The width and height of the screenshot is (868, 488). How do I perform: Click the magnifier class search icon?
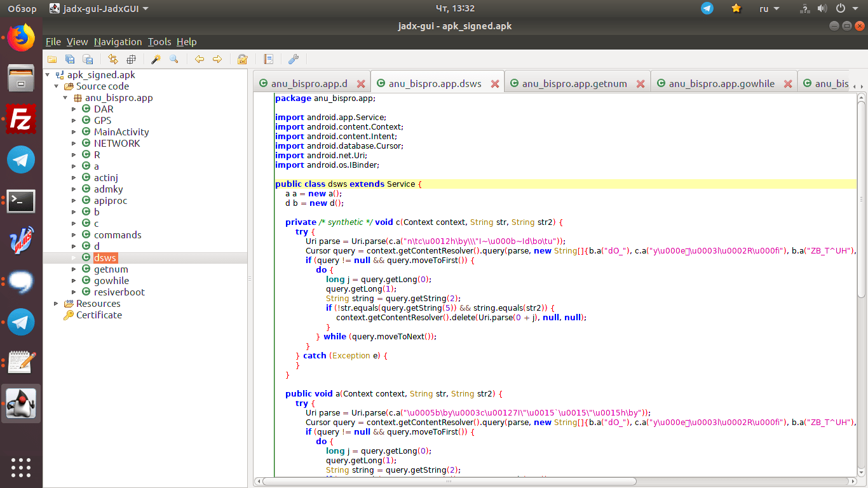coord(173,59)
